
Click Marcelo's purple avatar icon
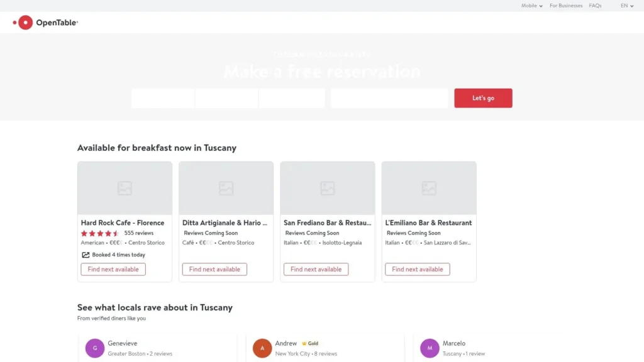tap(429, 348)
